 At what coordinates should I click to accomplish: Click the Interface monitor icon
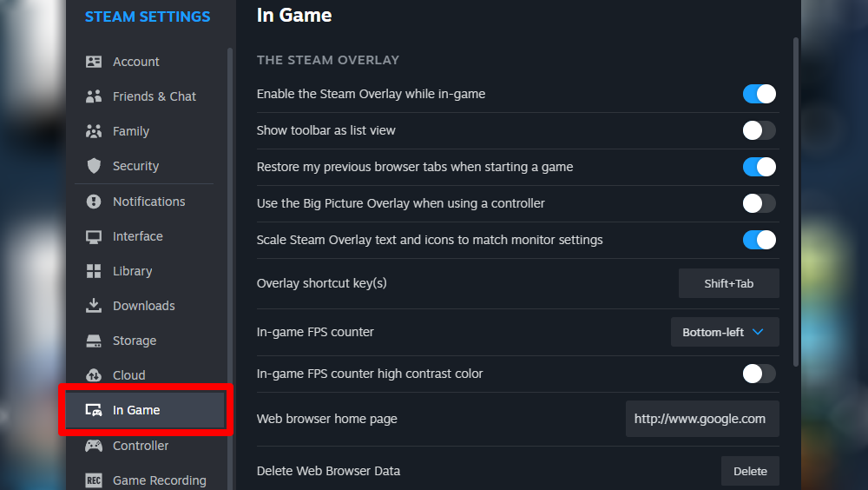click(94, 236)
